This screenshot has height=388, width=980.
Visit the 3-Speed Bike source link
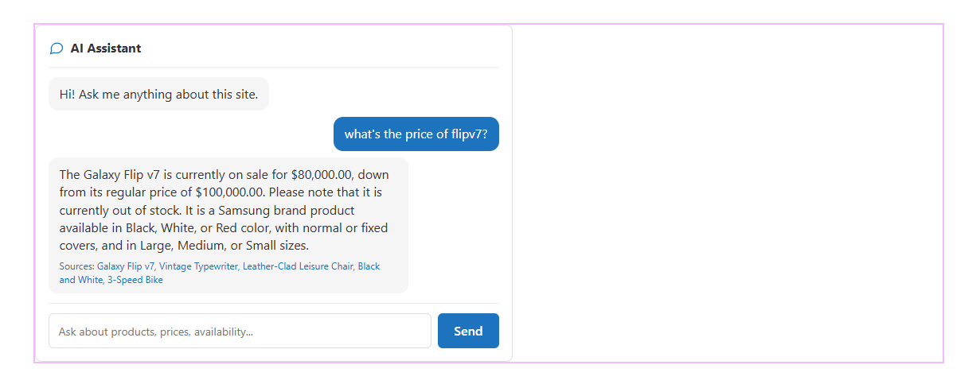pos(135,280)
